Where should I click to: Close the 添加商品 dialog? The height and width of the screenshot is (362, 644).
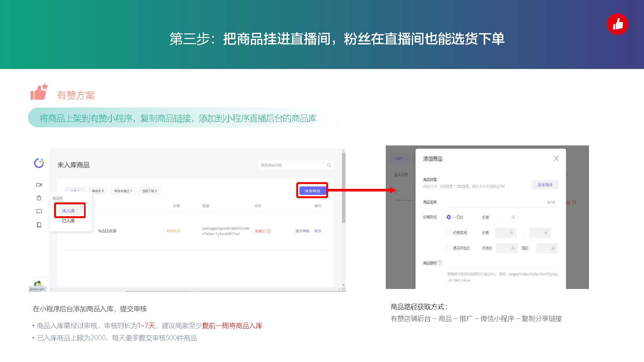pos(556,158)
